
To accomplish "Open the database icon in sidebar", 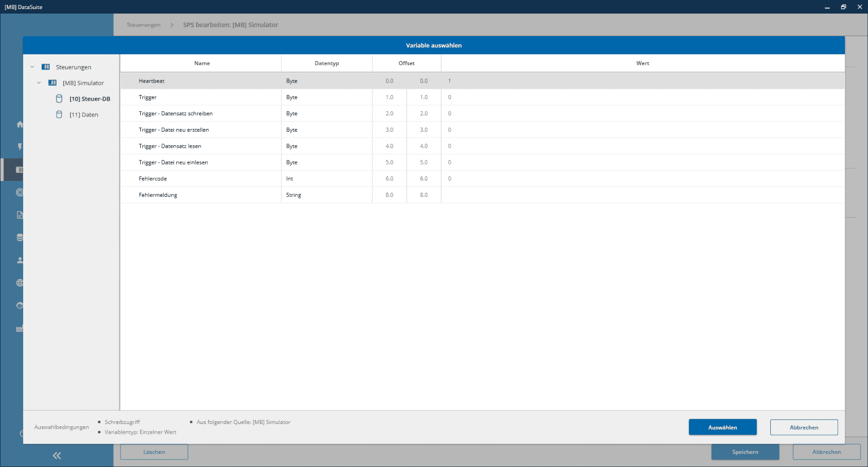I will coord(20,237).
